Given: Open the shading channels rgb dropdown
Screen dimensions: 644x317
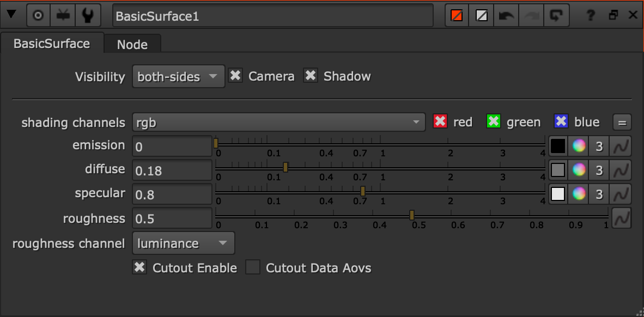Looking at the screenshot, I should (279, 122).
